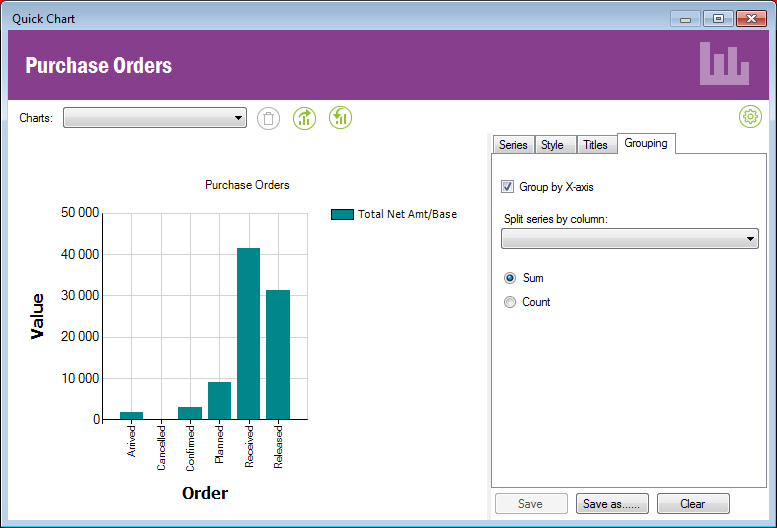Image resolution: width=777 pixels, height=528 pixels.
Task: Click the bar chart logo in purple header
Action: 724,64
